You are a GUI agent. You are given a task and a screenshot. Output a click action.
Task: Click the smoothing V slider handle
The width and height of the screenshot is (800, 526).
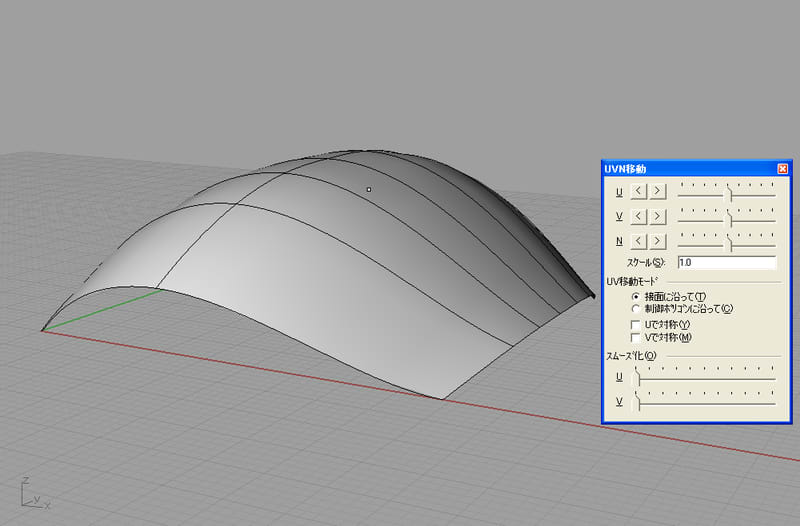(638, 402)
